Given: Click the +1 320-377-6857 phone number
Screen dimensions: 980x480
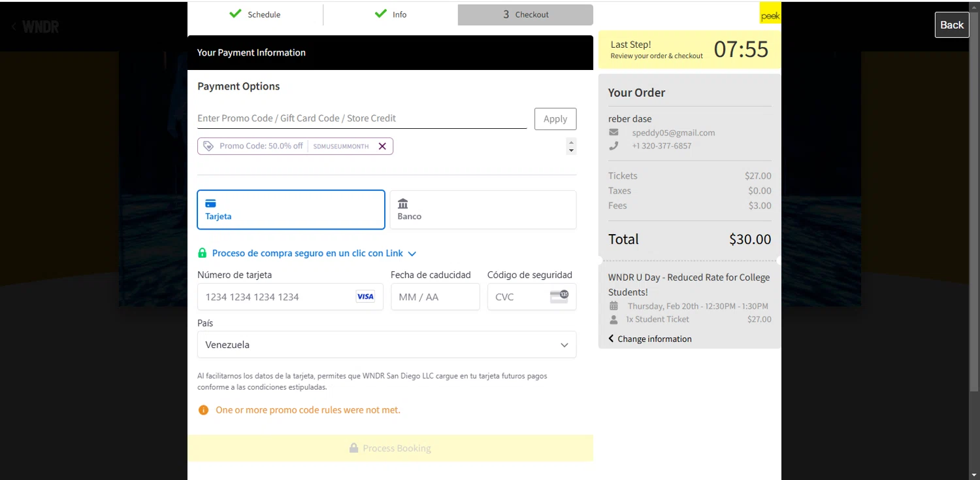Looking at the screenshot, I should point(661,146).
